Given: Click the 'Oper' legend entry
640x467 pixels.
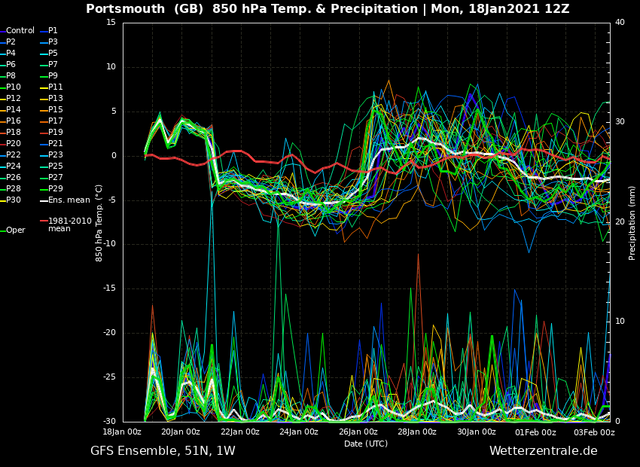Looking at the screenshot, I should [13, 231].
